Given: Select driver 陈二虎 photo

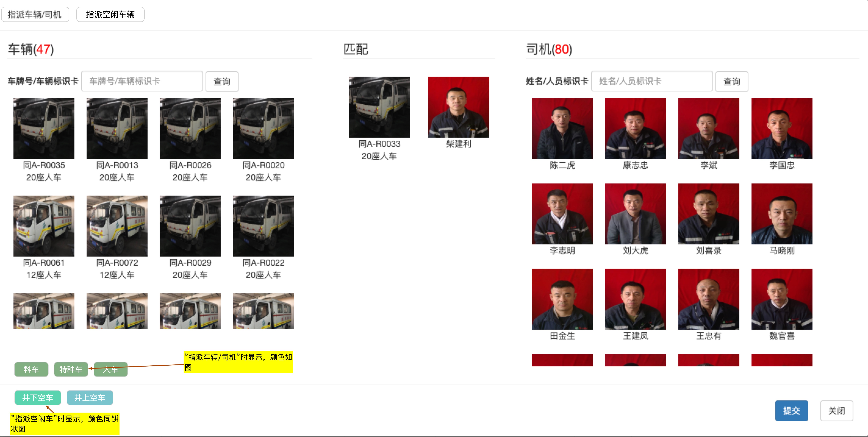Looking at the screenshot, I should click(562, 128).
